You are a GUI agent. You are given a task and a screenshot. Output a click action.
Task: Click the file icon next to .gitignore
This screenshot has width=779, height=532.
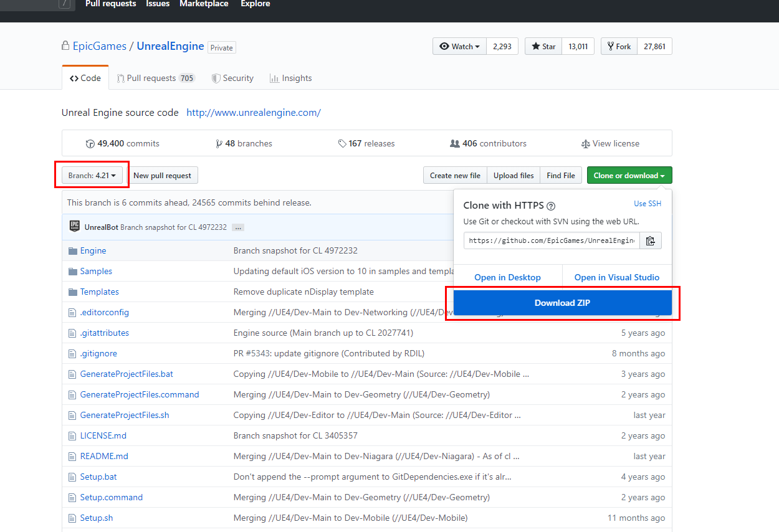tap(72, 353)
